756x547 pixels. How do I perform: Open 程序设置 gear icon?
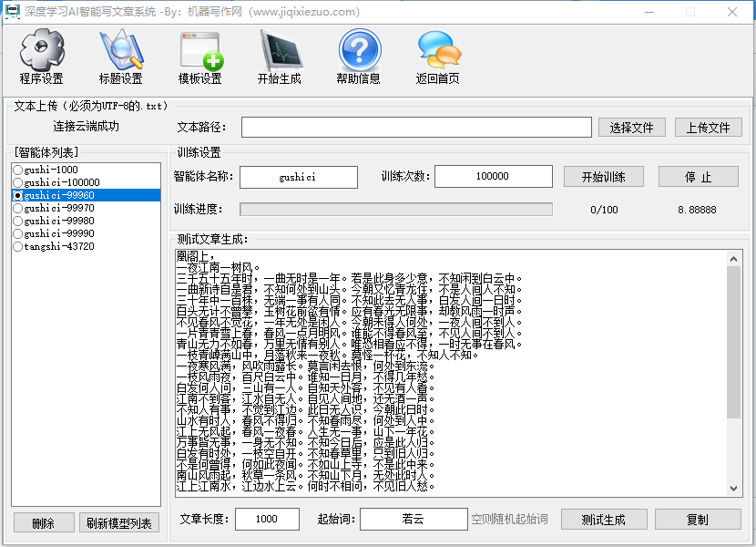tap(42, 51)
